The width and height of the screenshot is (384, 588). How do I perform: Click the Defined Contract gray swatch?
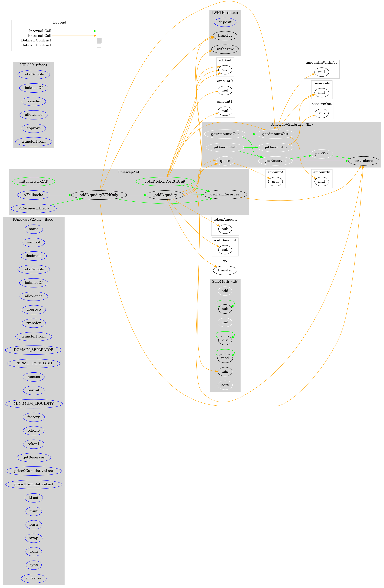(x=99, y=41)
